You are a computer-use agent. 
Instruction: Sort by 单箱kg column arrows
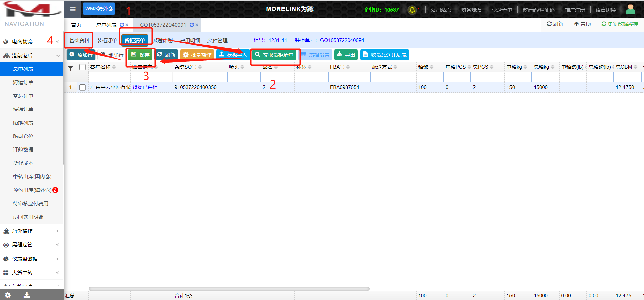(525, 67)
